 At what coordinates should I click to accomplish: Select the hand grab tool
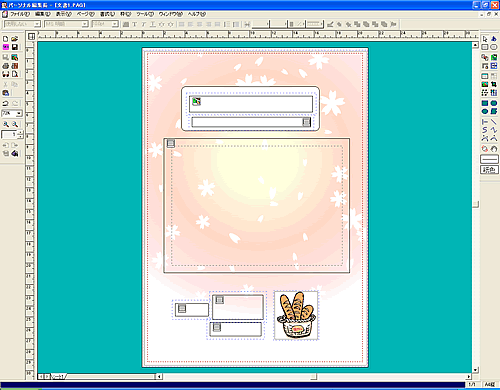494,148
